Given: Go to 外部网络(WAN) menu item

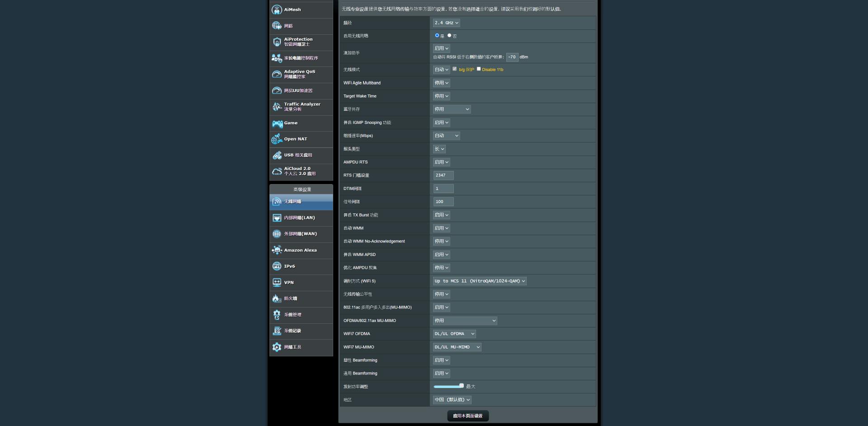Looking at the screenshot, I should pos(300,234).
